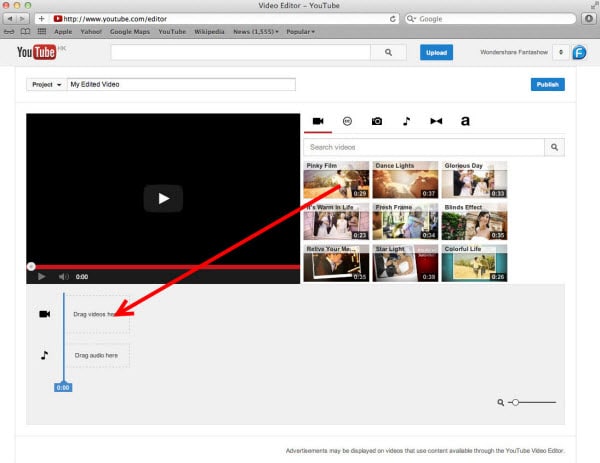Click the magnifier button beside Search videos
The height and width of the screenshot is (463, 600).
tap(555, 147)
